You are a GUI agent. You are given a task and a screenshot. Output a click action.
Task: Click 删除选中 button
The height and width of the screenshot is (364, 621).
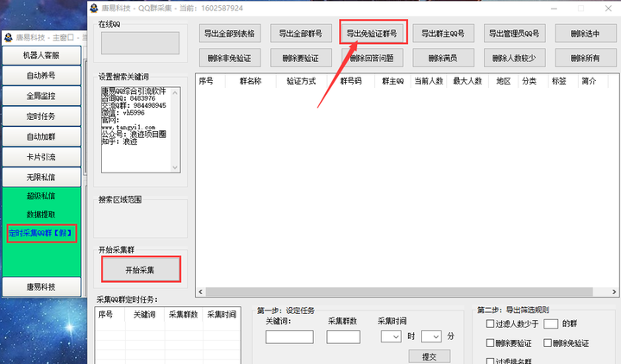(586, 34)
